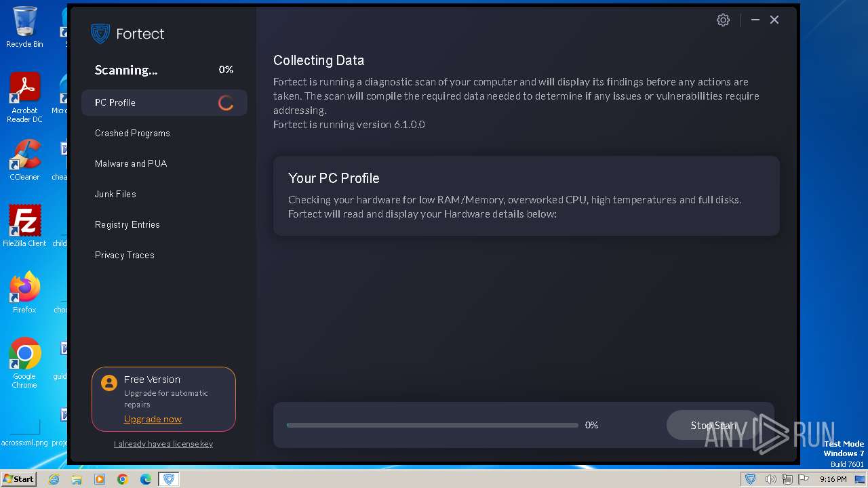The height and width of the screenshot is (488, 868).
Task: Open volume control in system tray
Action: [771, 479]
